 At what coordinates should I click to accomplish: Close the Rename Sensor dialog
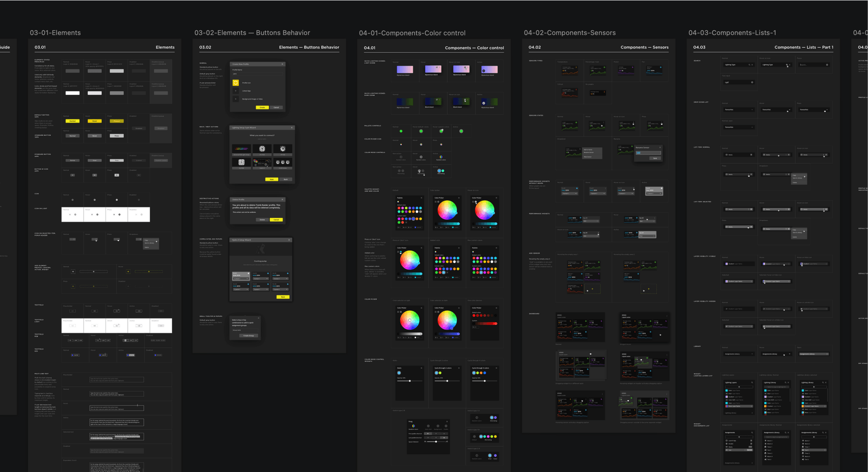pyautogui.click(x=660, y=147)
